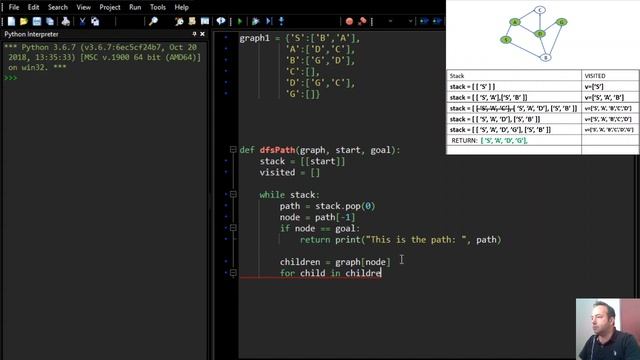
Task: Collapse the for child loop fold marker
Action: (233, 273)
